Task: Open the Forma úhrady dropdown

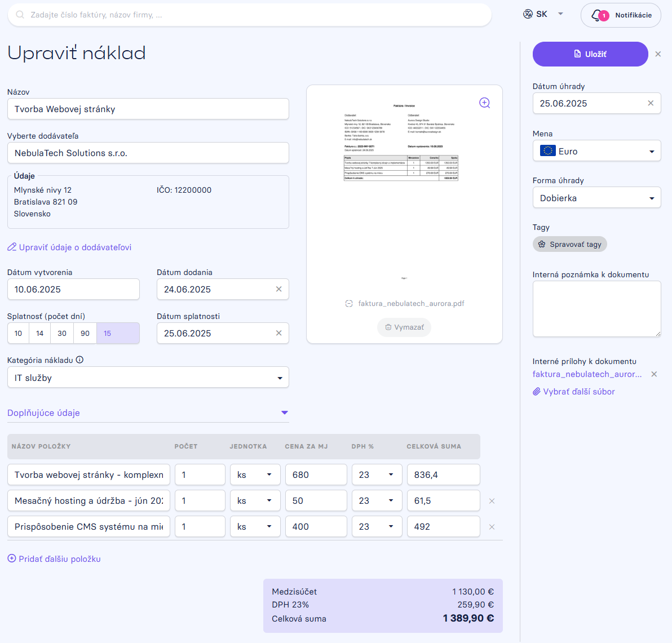Action: pos(596,197)
